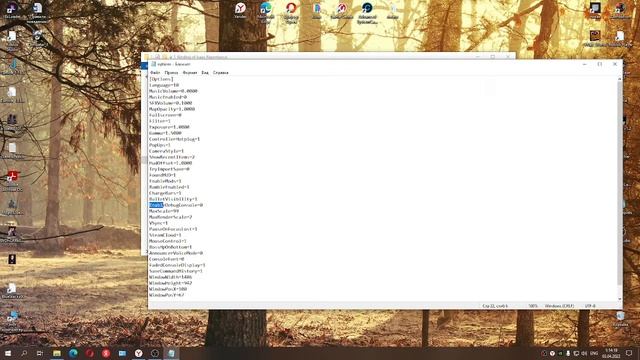
Task: Open the Справка menu in Notepad
Action: point(221,73)
